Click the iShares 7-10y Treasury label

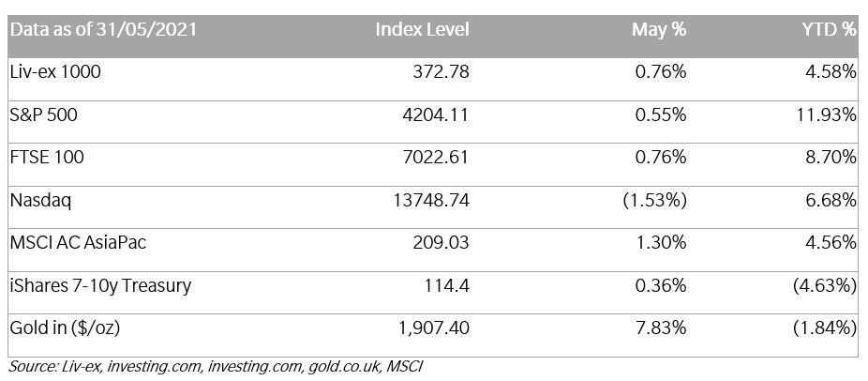(100, 285)
